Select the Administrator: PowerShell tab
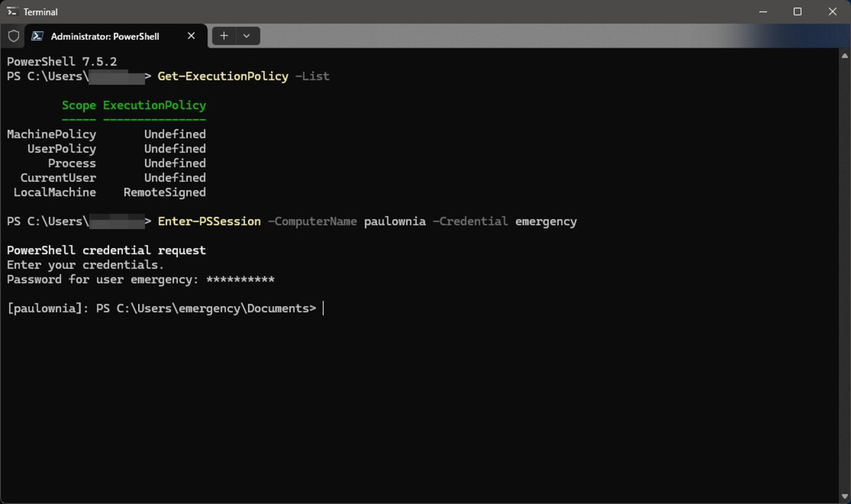This screenshot has height=504, width=851. click(116, 36)
